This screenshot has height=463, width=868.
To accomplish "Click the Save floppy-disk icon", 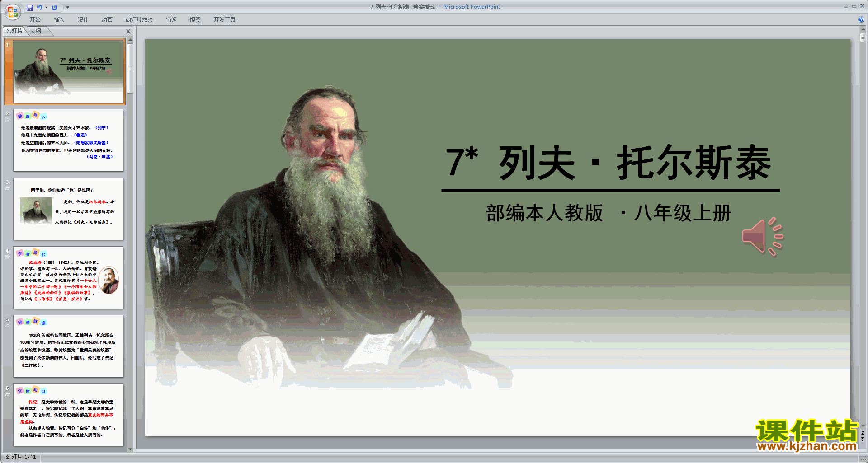I will pos(30,7).
